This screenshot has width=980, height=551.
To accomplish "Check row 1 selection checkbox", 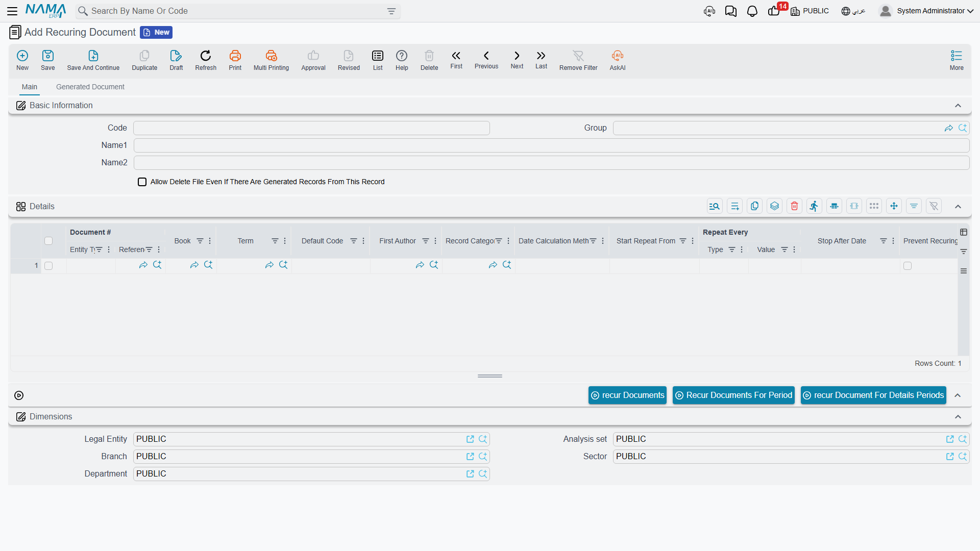I will 48,266.
